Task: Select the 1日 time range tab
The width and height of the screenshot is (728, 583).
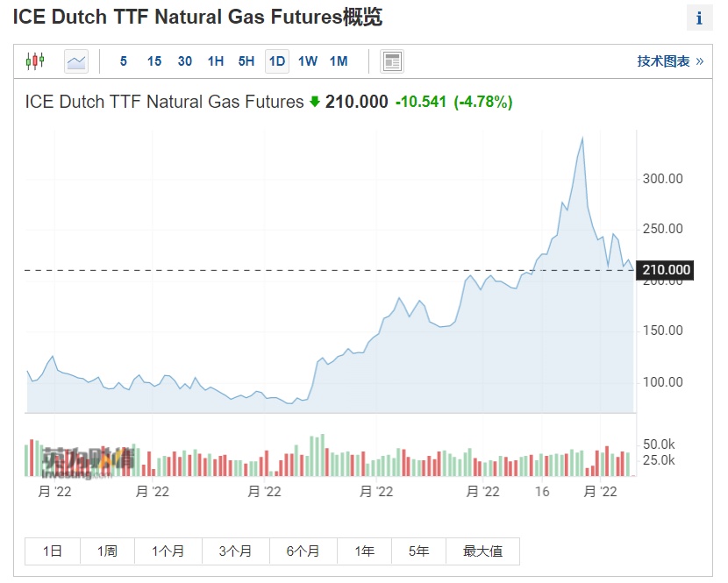Action: [53, 551]
